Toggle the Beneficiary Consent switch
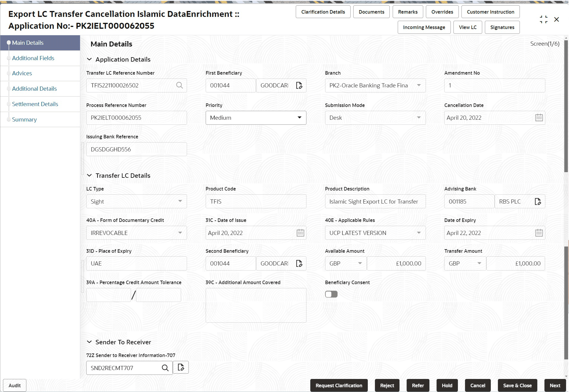This screenshot has width=569, height=392. [331, 294]
